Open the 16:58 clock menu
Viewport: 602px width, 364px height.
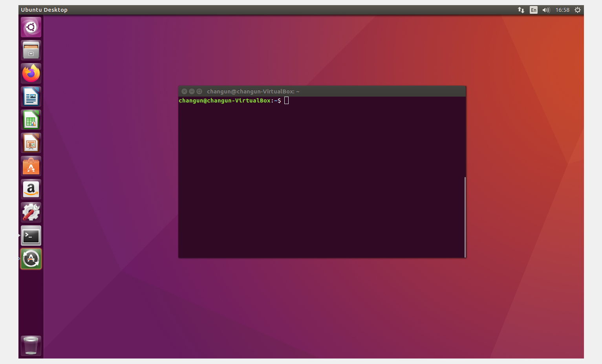click(562, 10)
